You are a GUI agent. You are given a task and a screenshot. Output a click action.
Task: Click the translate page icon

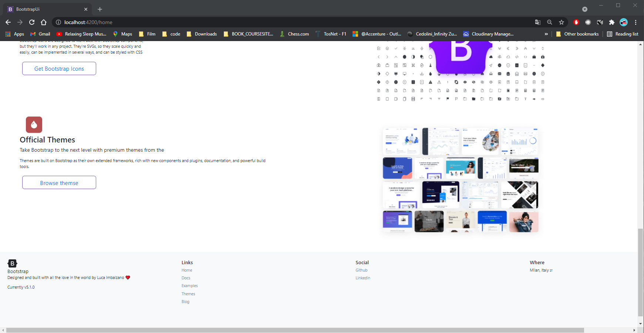(x=538, y=22)
